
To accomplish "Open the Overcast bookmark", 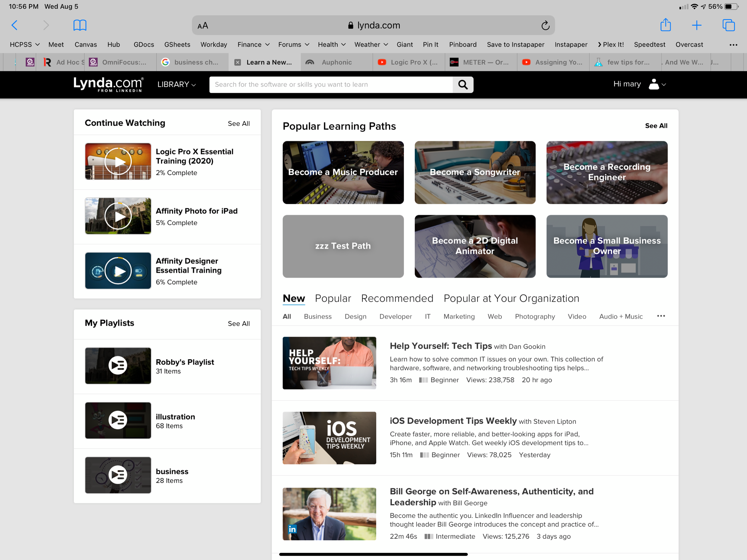I will [689, 45].
